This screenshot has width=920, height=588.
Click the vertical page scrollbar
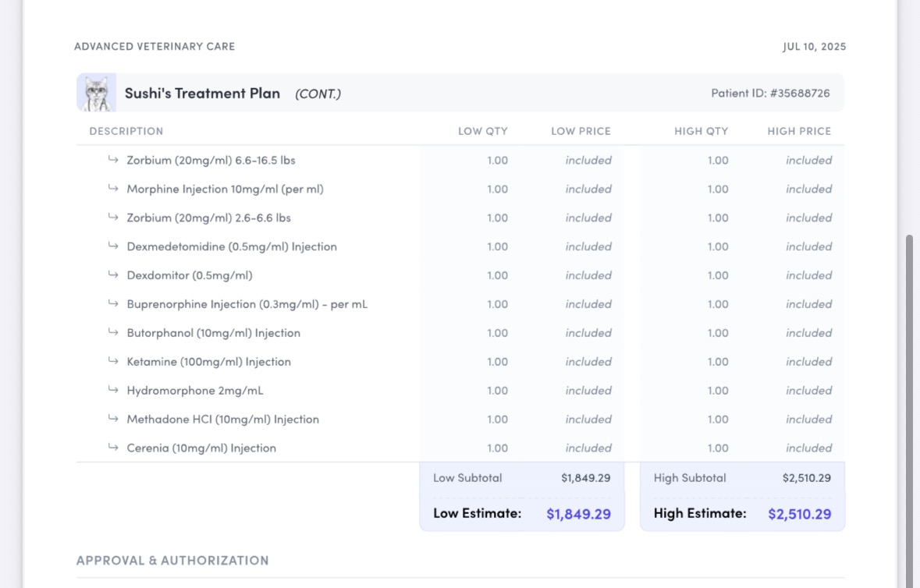(x=909, y=410)
